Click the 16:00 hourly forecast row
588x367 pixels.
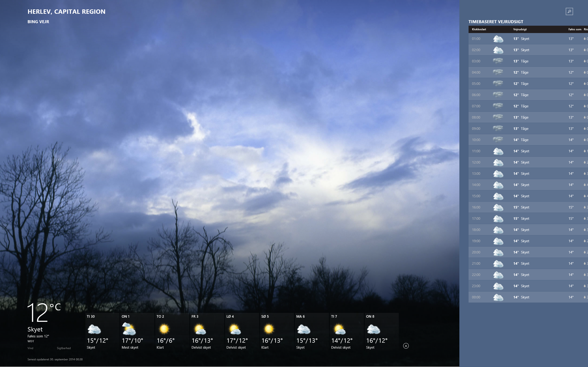point(527,207)
